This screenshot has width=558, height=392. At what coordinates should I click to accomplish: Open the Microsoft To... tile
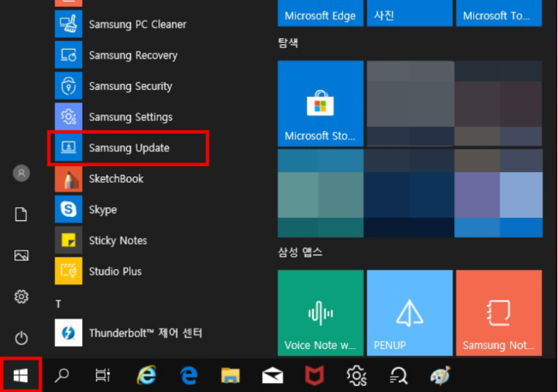[x=499, y=13]
